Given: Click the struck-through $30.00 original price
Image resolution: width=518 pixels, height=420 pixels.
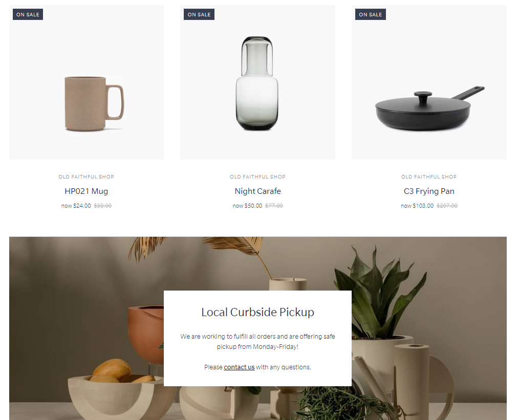Looking at the screenshot, I should [x=103, y=206].
